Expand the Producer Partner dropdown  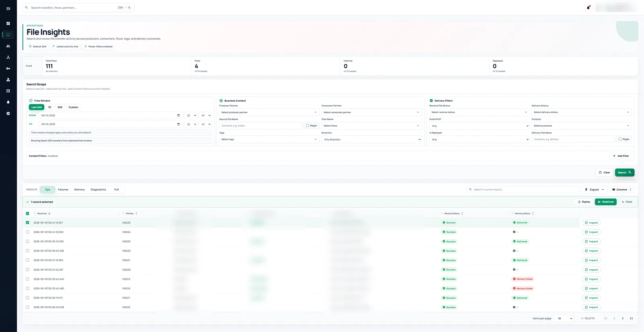(269, 112)
